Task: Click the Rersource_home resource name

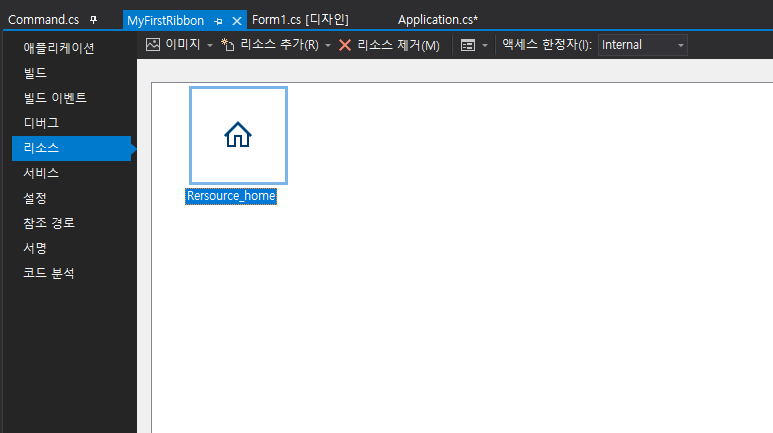Action: pos(231,196)
